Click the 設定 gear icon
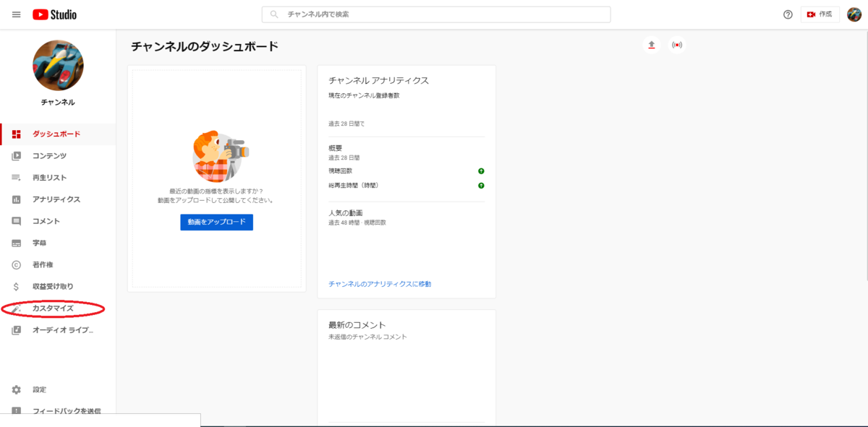 tap(16, 389)
